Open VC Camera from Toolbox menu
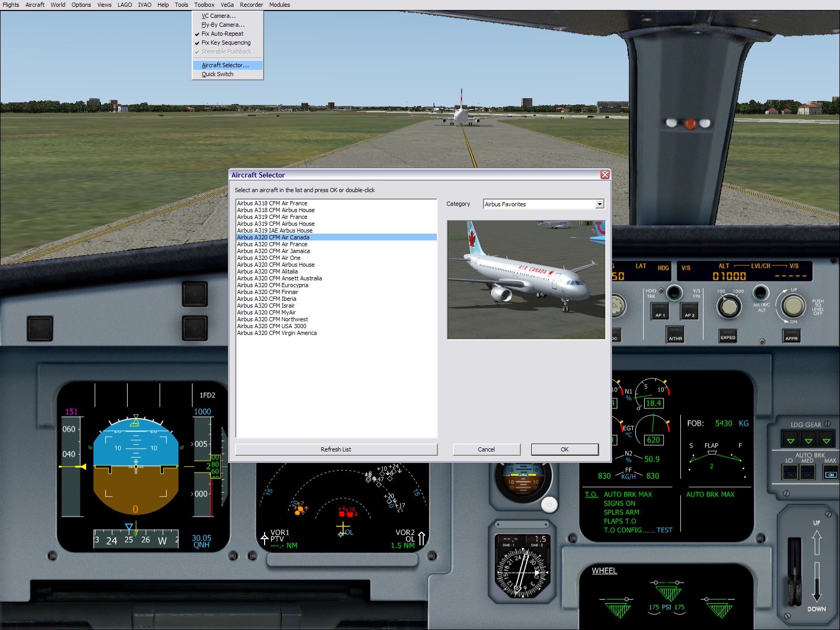Screen dimensions: 840x630 pyautogui.click(x=218, y=16)
